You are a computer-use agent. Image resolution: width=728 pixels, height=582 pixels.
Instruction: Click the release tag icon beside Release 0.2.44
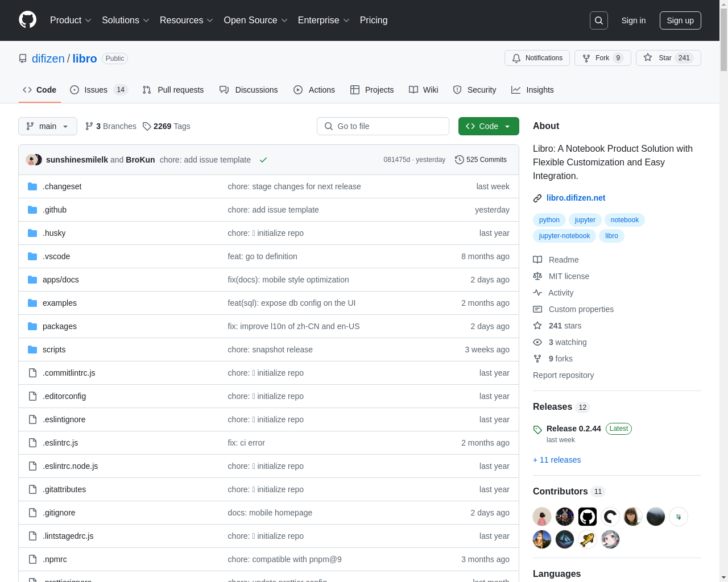click(537, 430)
